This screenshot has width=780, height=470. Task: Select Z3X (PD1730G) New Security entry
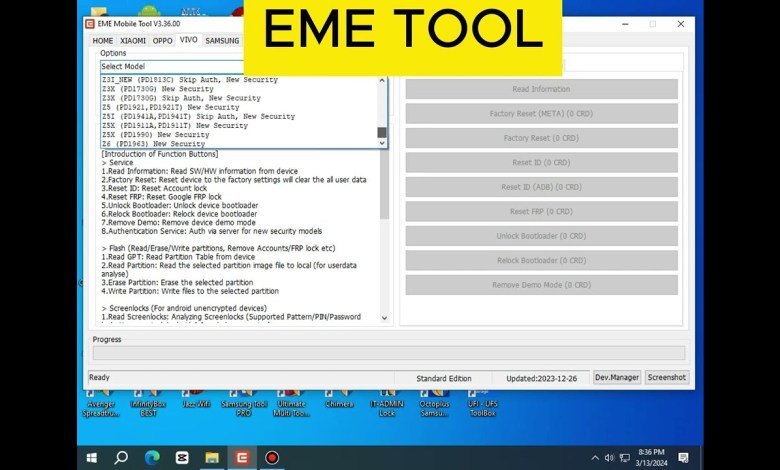[158, 89]
